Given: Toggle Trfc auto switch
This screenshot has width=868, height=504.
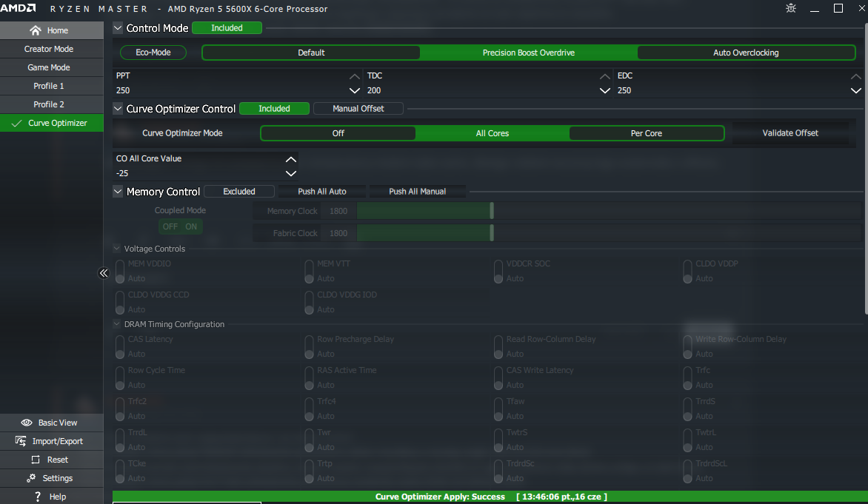Looking at the screenshot, I should 687,378.
